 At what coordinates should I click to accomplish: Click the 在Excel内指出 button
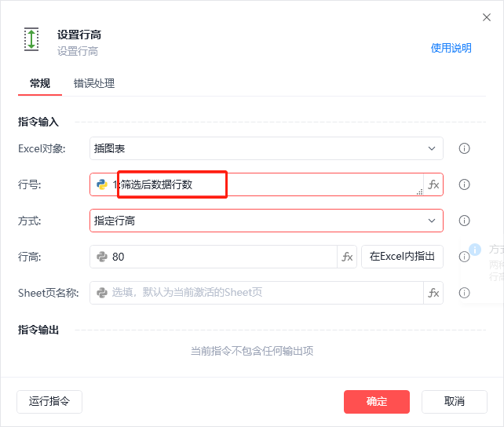pos(402,257)
